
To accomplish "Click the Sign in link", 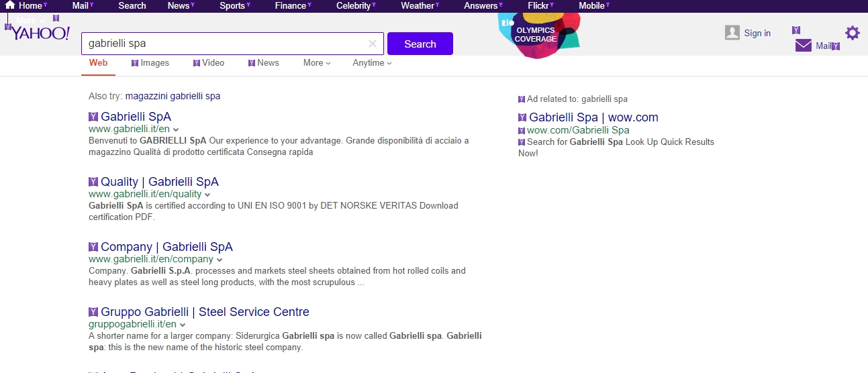I will (x=757, y=33).
